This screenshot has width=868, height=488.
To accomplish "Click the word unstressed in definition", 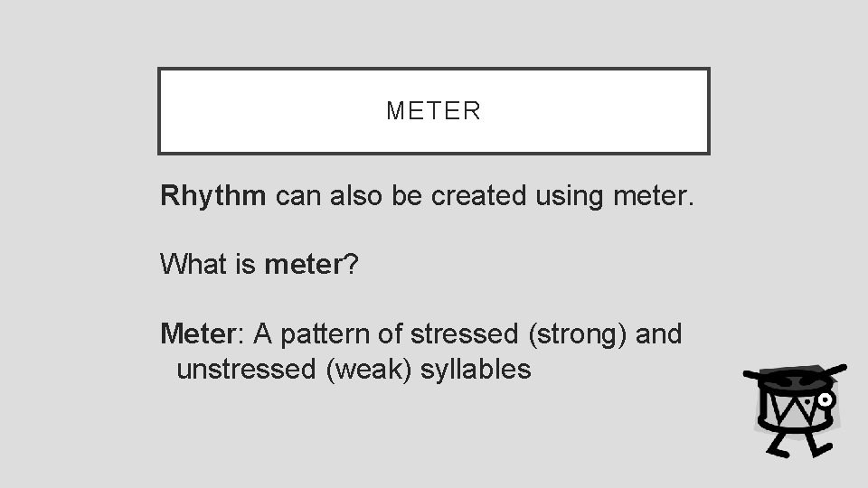I will point(246,370).
